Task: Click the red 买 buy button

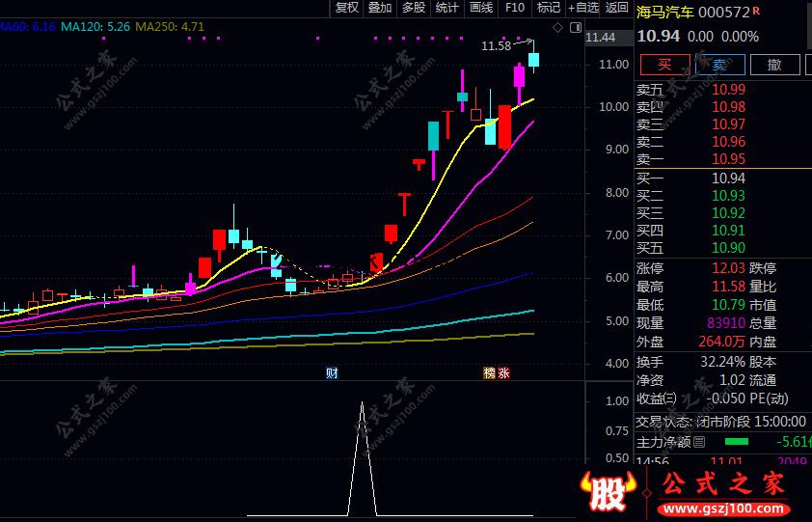Action: (x=664, y=65)
